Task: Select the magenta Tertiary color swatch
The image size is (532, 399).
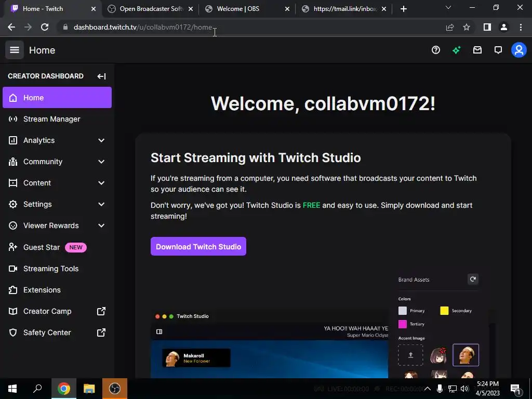Action: pyautogui.click(x=403, y=324)
